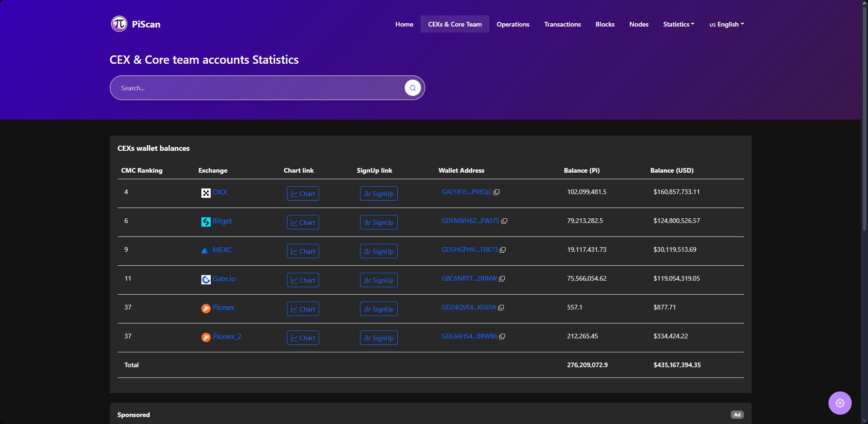This screenshot has width=868, height=424.
Task: Select the Sponsored section heading
Action: click(x=134, y=415)
